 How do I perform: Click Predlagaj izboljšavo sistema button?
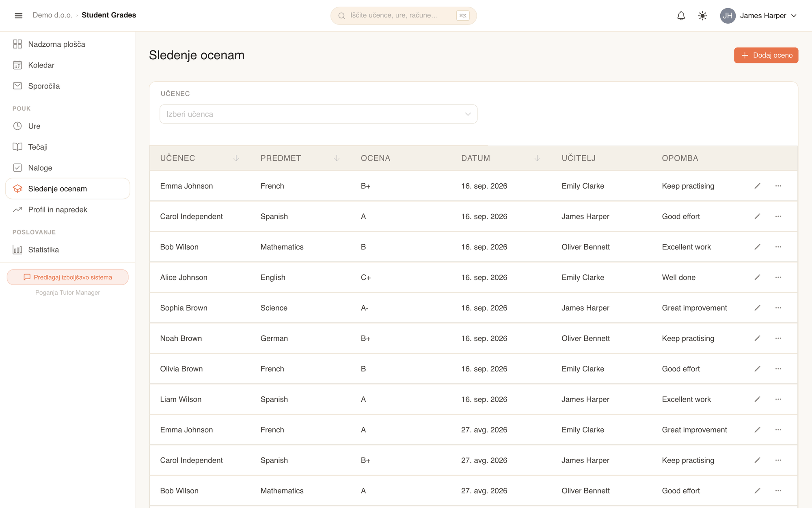[67, 277]
